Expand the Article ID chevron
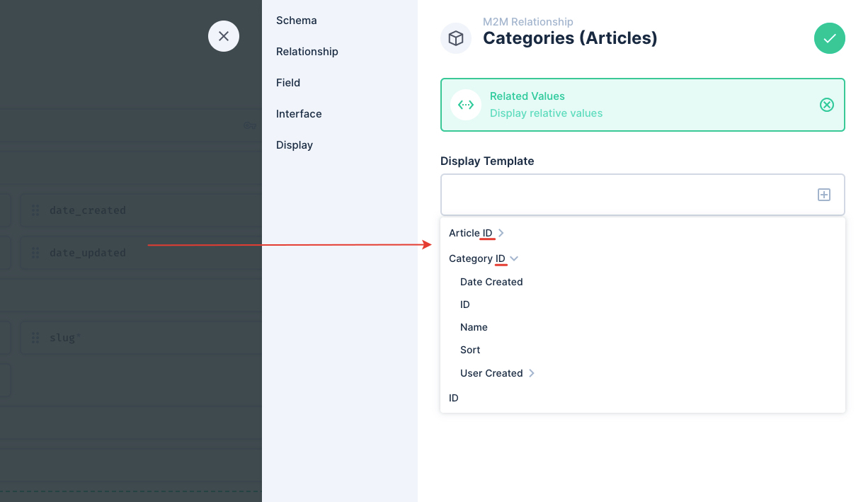Screen dimensions: 868x502 tap(501, 233)
